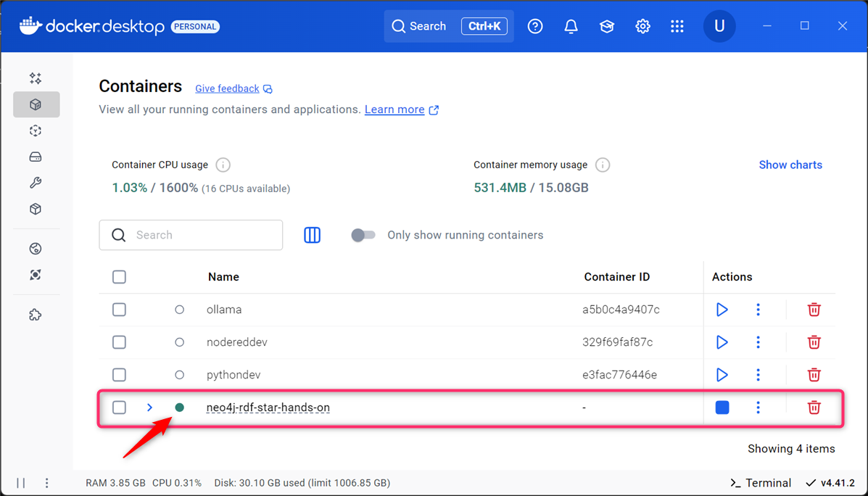
Task: Toggle Only show running containers switch
Action: [363, 235]
